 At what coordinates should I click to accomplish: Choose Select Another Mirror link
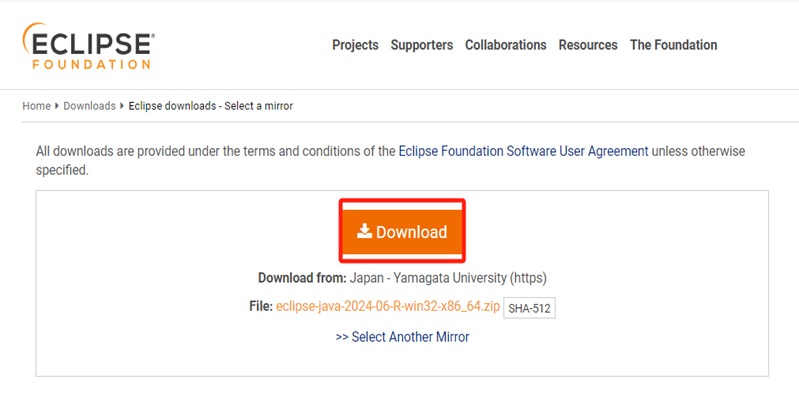click(402, 337)
